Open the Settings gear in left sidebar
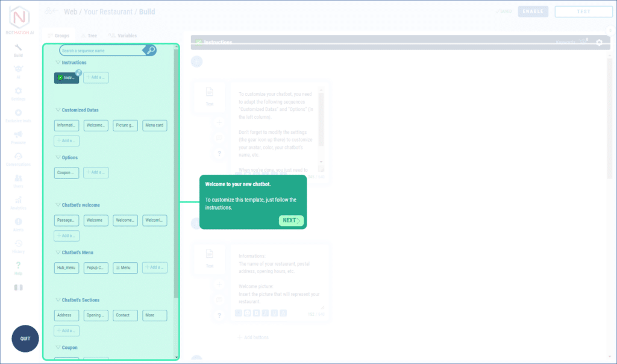 click(18, 92)
